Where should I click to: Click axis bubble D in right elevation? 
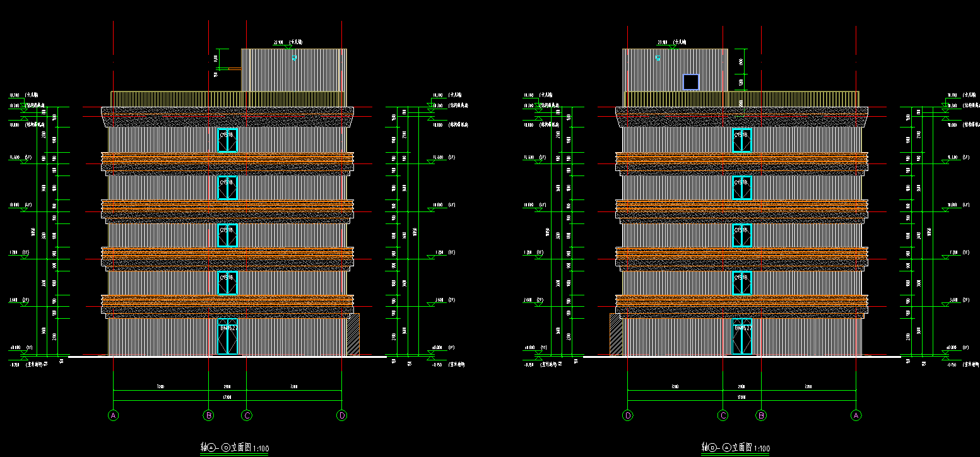pyautogui.click(x=628, y=415)
